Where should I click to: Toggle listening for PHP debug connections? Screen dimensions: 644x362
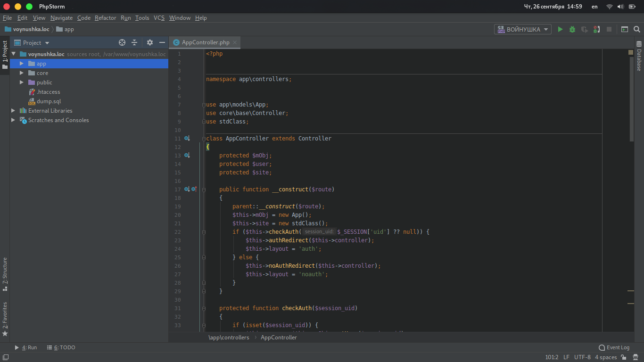click(597, 29)
